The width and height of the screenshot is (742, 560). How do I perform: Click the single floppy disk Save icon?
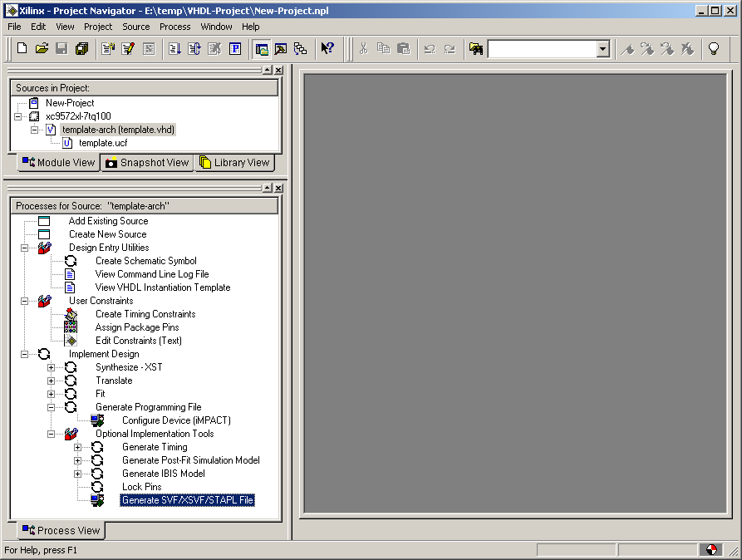pos(61,48)
